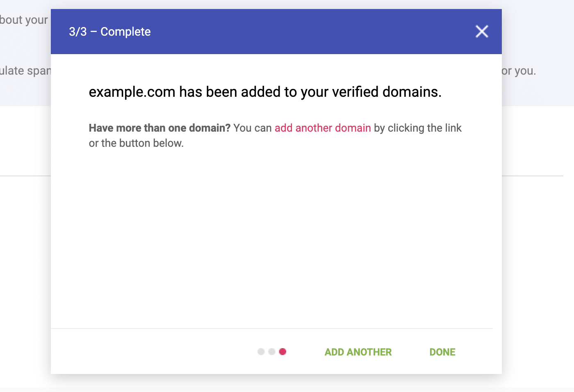Viewport: 574px width, 392px height.
Task: Select the second gray step indicator dot
Action: 272,352
